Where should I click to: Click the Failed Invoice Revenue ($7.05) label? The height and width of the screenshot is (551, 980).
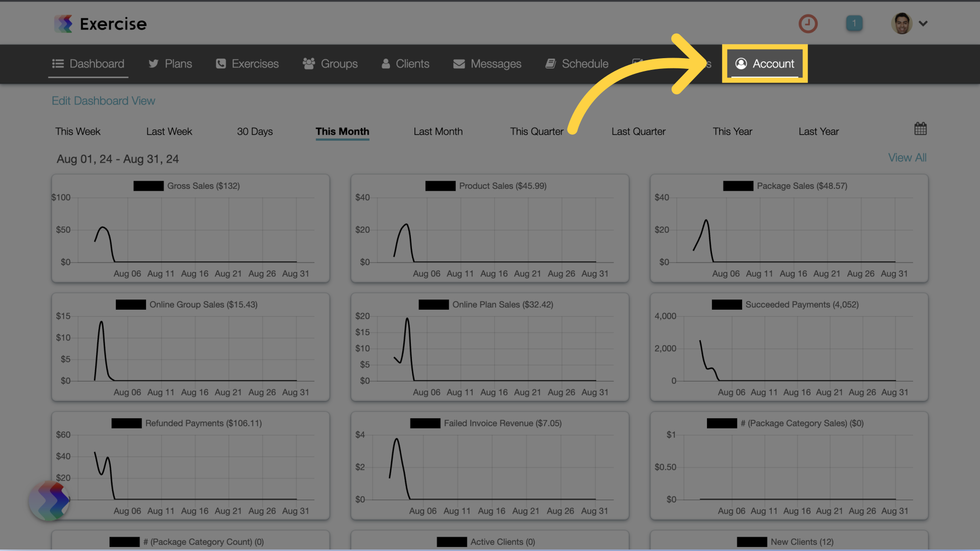point(503,423)
